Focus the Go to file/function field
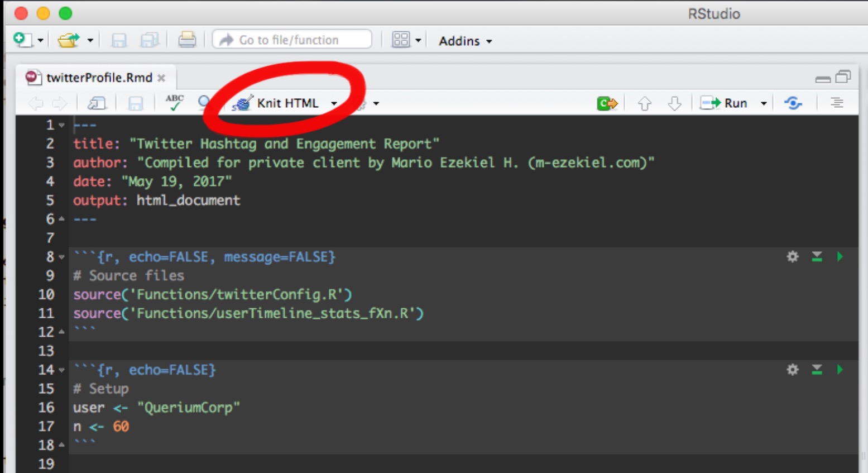The width and height of the screenshot is (868, 473). tap(292, 40)
